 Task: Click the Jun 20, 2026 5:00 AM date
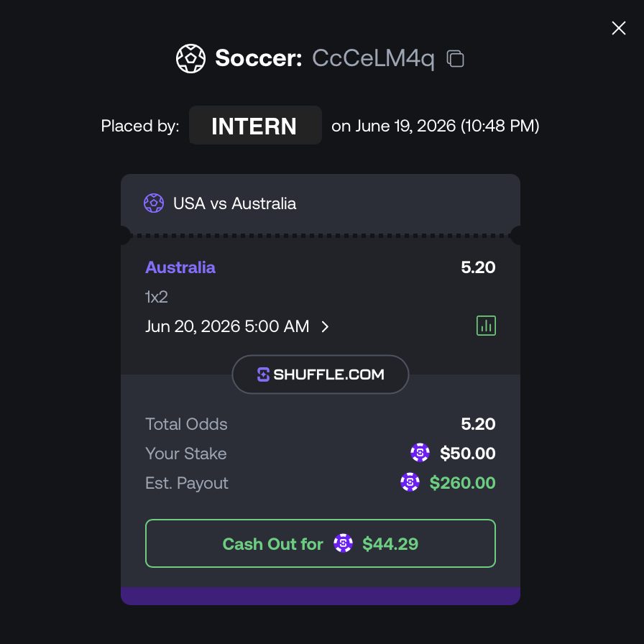(227, 326)
